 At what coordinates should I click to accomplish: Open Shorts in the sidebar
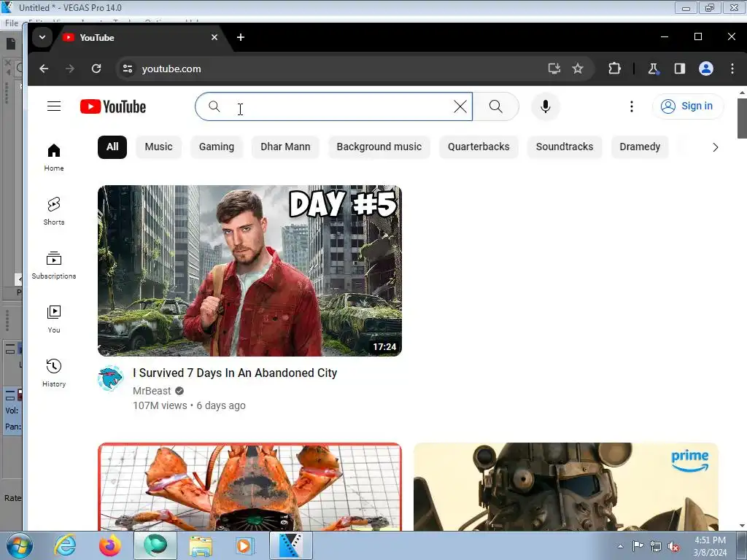pyautogui.click(x=54, y=211)
